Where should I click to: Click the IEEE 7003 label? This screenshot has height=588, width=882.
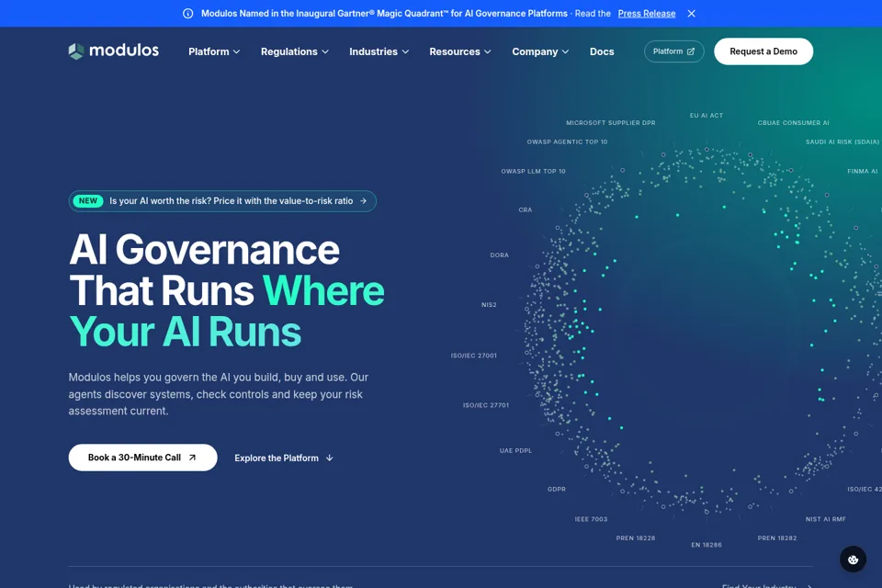(x=591, y=519)
